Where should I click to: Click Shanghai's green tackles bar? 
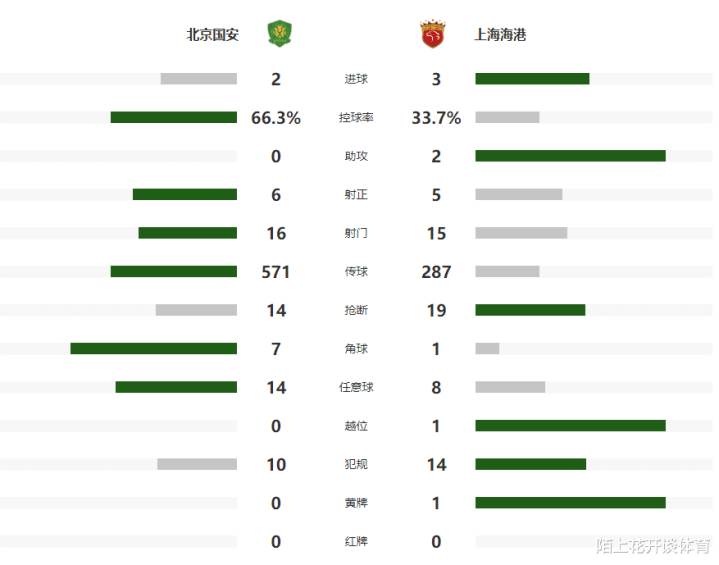point(530,310)
